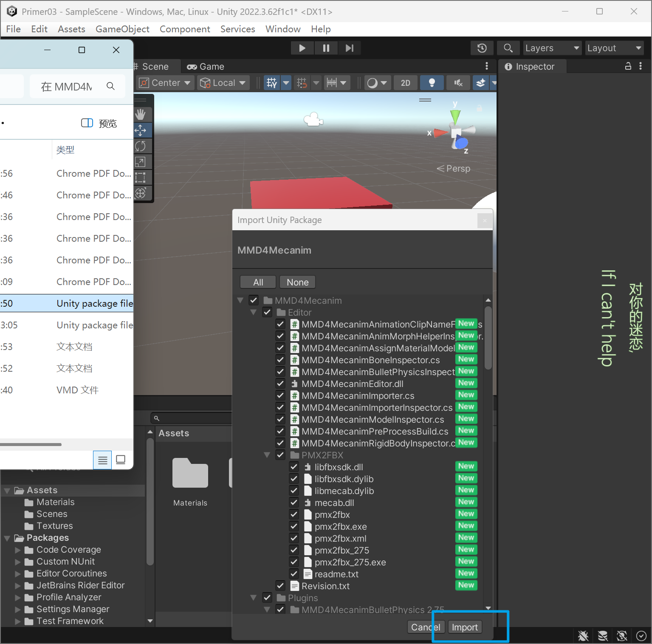The height and width of the screenshot is (644, 652).
Task: Lock the Inspector panel
Action: pyautogui.click(x=628, y=66)
